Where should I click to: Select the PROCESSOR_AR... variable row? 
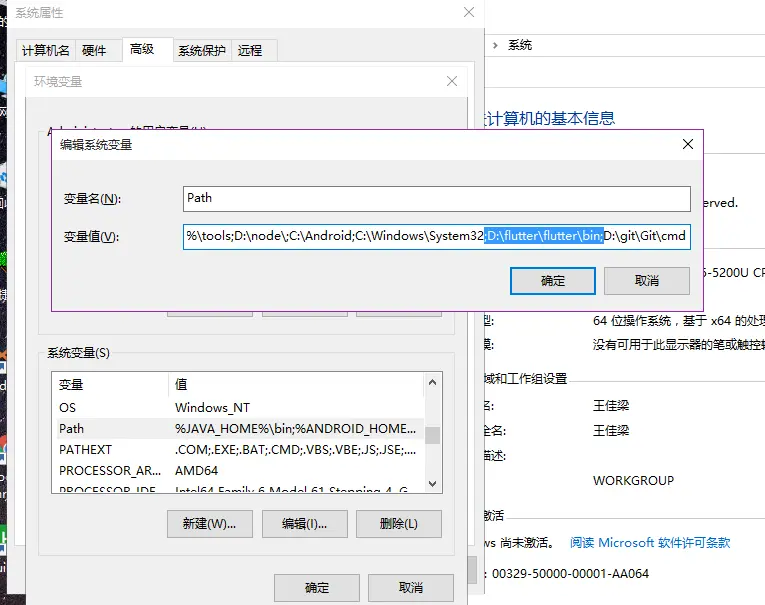[240, 470]
